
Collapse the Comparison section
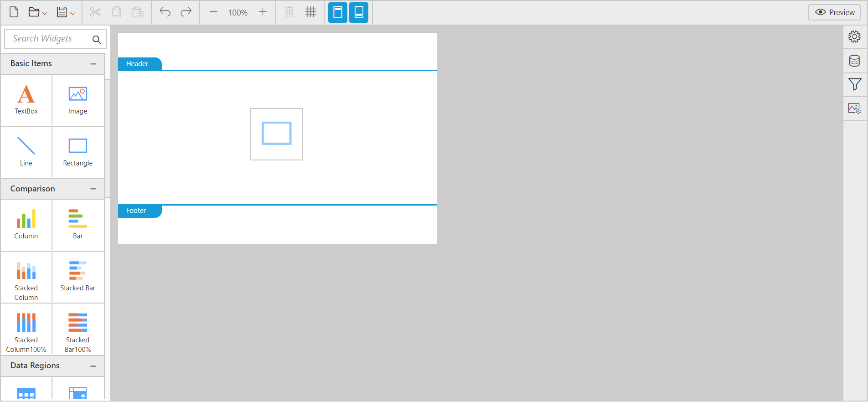pyautogui.click(x=93, y=189)
